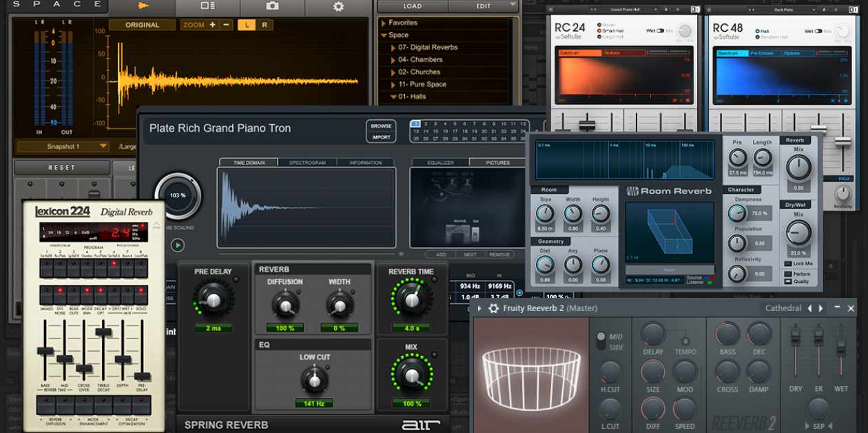
Task: Enable Lock Mix in Room Reverb
Action: 788,263
